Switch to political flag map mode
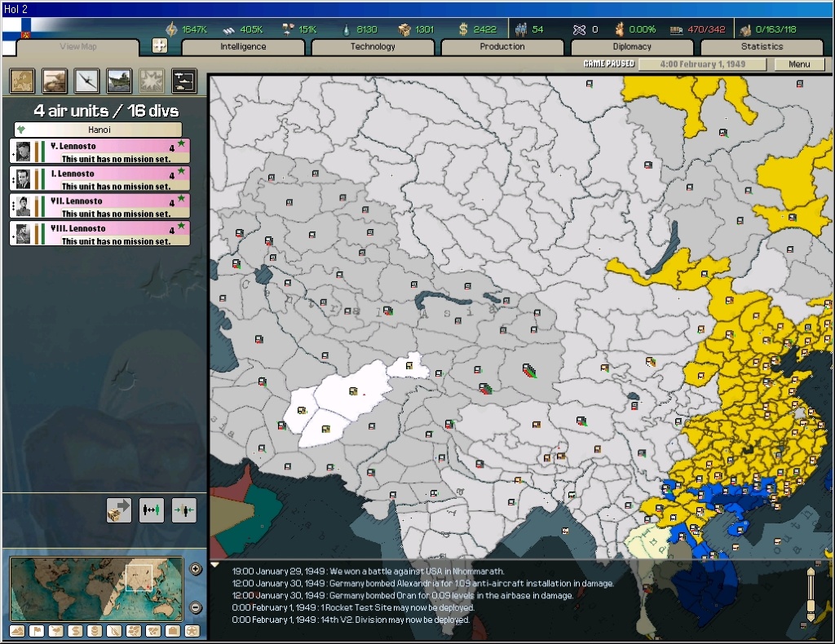 36,631
